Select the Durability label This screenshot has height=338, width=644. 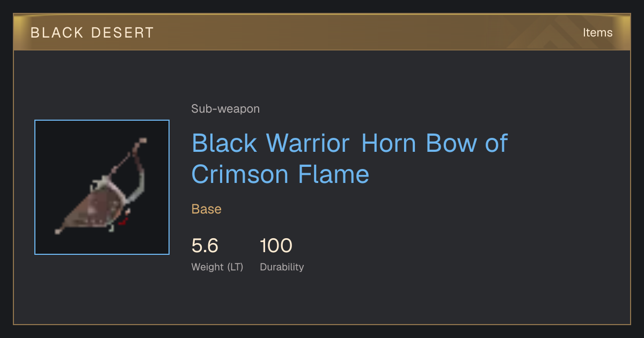[x=282, y=267]
